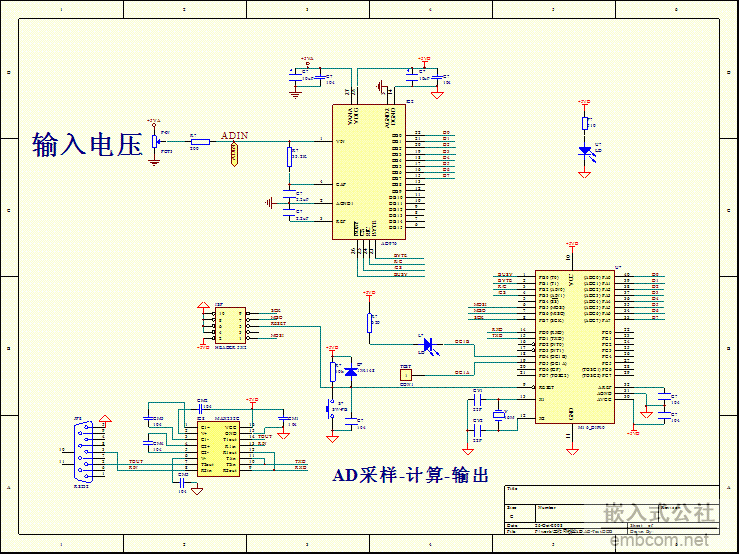Select the AD976 converter chip body
Viewport: 739px width, 554px height.
tap(369, 172)
